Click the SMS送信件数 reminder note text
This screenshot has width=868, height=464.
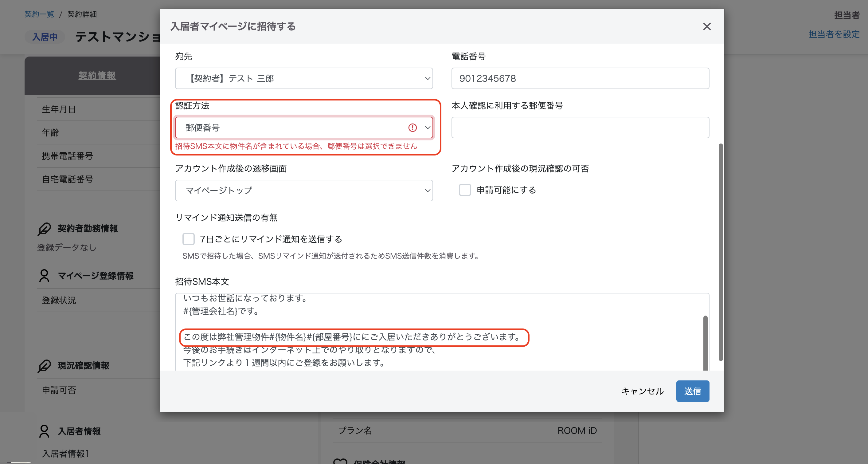[x=331, y=256]
